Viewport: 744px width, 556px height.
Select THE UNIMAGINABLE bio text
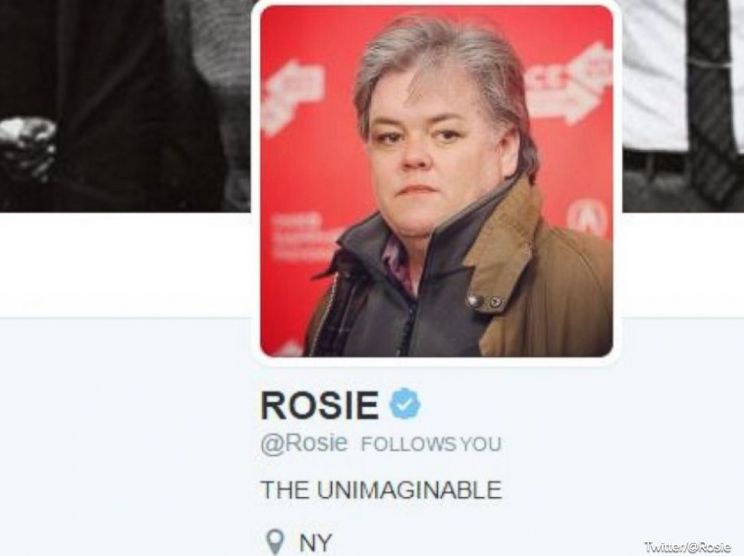(381, 490)
